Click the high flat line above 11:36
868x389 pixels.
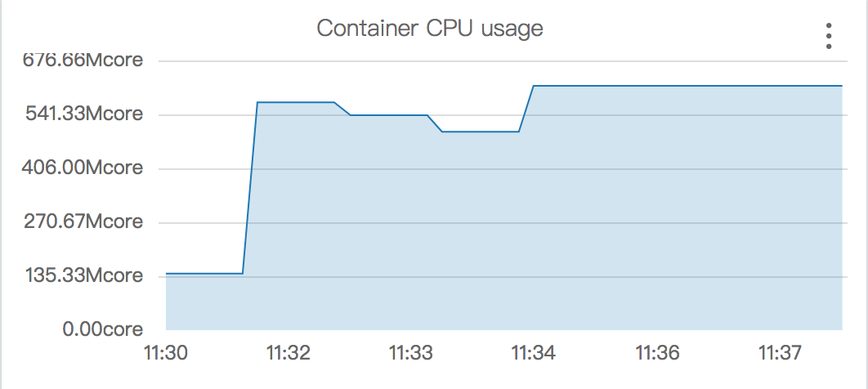click(x=657, y=86)
